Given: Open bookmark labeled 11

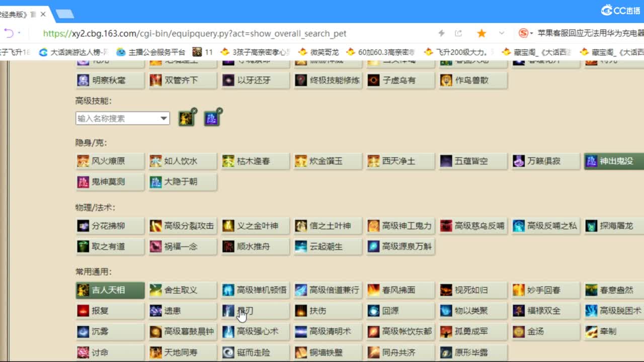Looking at the screenshot, I should pos(203,52).
